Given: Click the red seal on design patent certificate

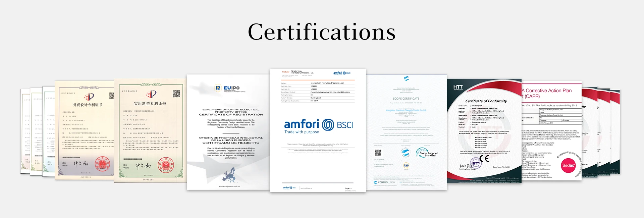Looking at the screenshot, I should tap(102, 164).
